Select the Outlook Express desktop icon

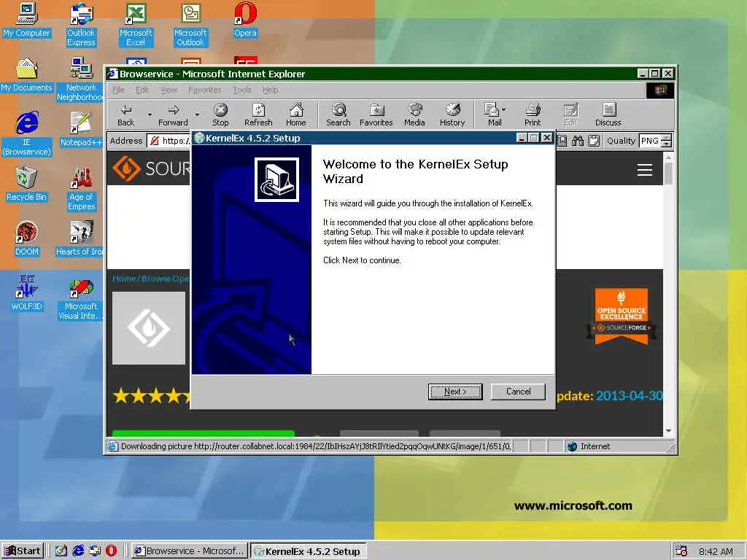[x=81, y=25]
